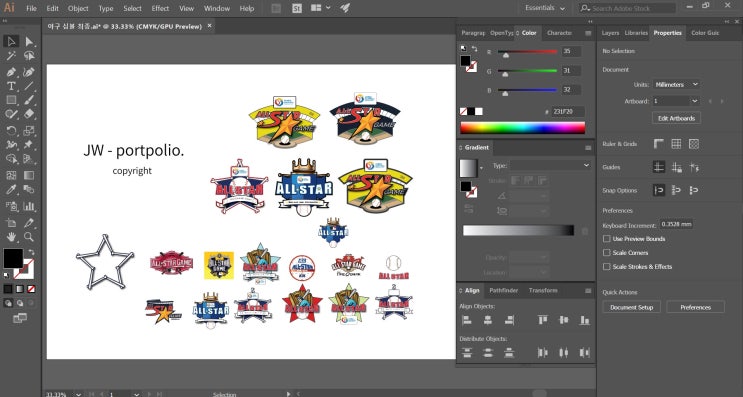Switch to the Libraries tab
Viewport: 743px width, 397px height.
pos(636,33)
